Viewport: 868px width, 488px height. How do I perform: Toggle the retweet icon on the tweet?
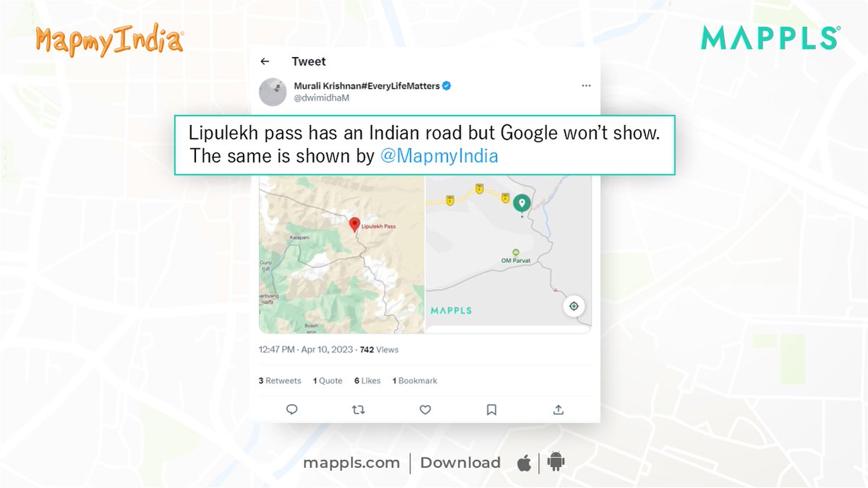[x=358, y=409]
